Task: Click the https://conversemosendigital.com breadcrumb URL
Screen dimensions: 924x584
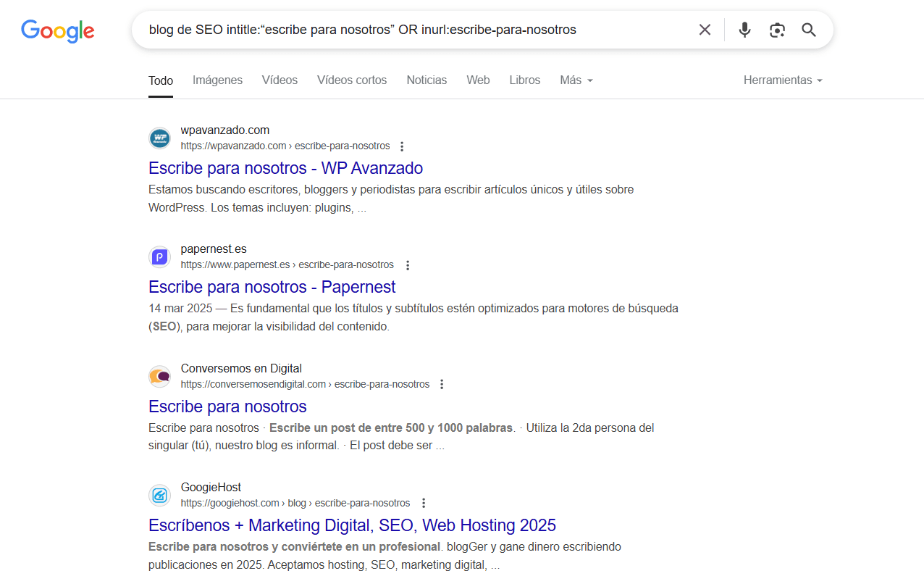Action: [x=305, y=384]
